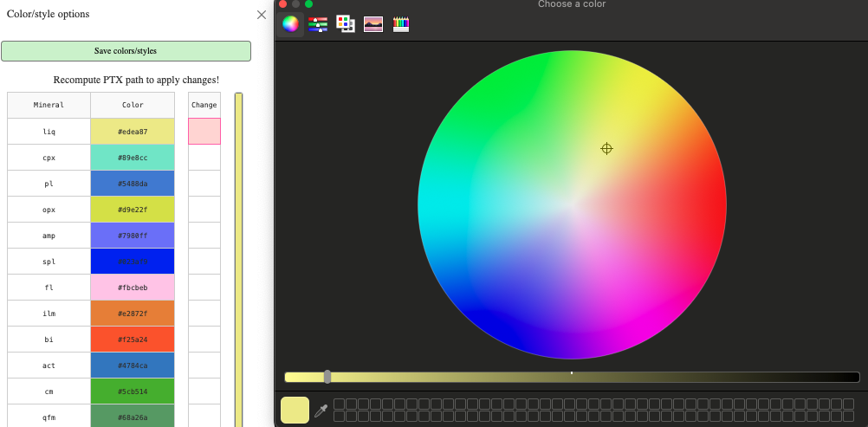This screenshot has width=868, height=427.
Task: Click the amp mineral name cell
Action: pos(49,236)
